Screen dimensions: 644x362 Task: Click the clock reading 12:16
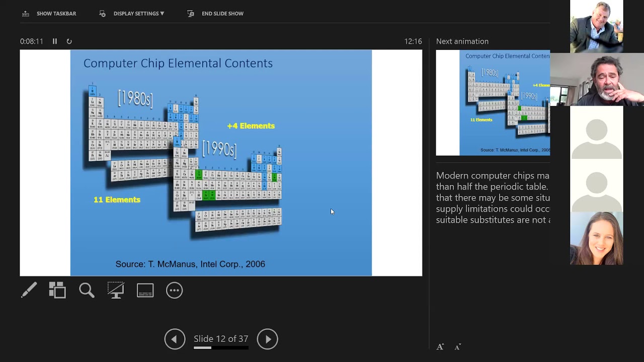click(413, 41)
